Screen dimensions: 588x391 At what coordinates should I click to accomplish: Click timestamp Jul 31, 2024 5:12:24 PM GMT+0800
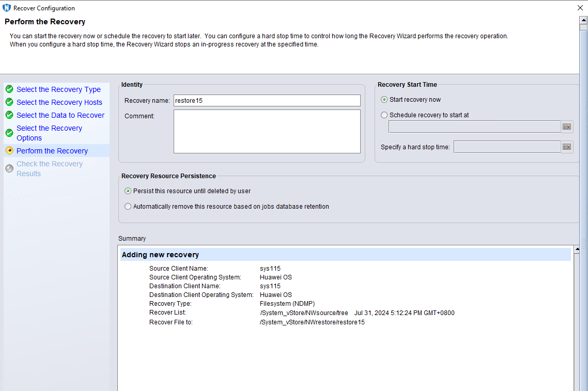point(404,313)
